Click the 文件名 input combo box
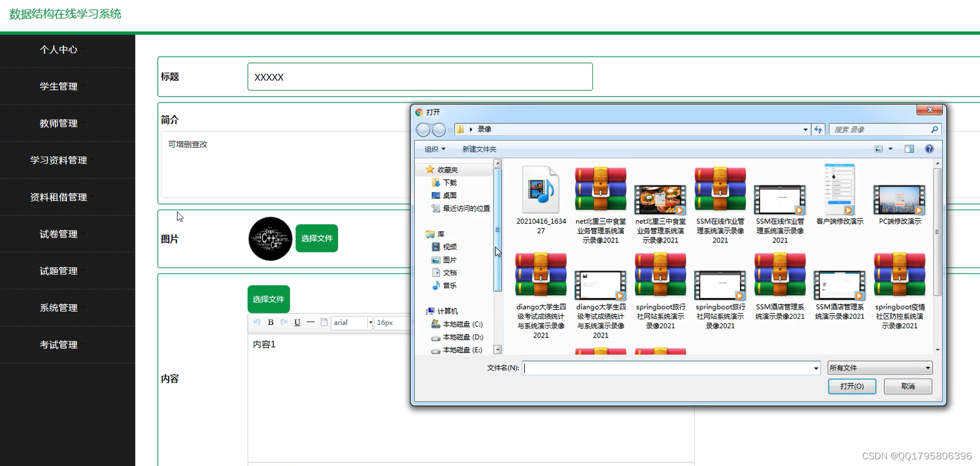Viewport: 980px width, 466px height. click(671, 368)
